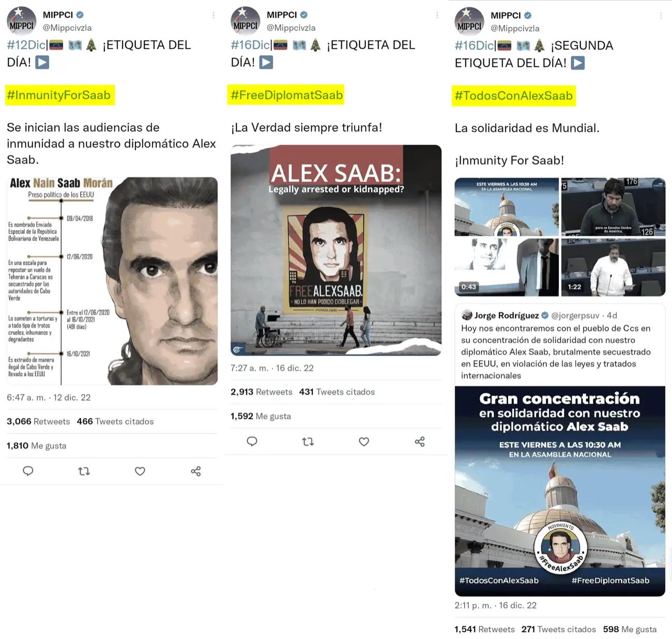Open the 'Legally arrested or kidnapped?' image

pyautogui.click(x=336, y=250)
